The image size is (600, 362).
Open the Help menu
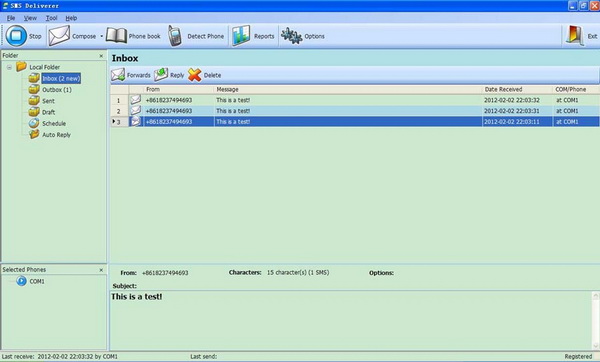point(71,18)
